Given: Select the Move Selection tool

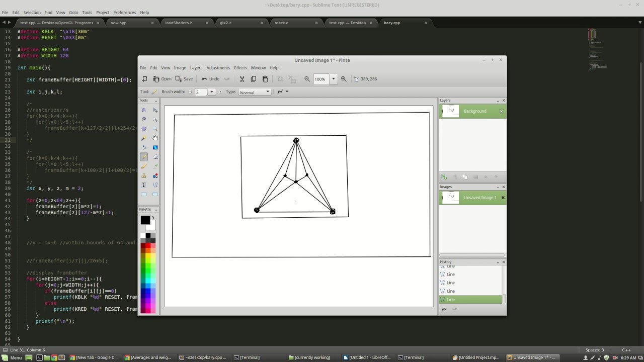Looking at the screenshot, I should (155, 119).
